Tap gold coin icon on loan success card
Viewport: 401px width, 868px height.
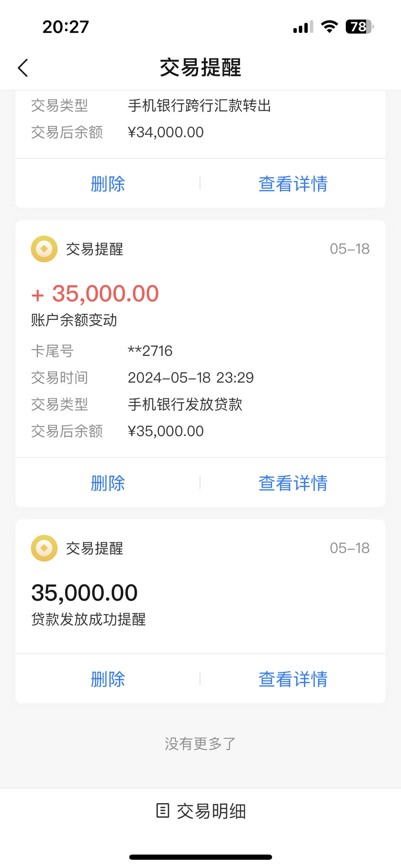(44, 548)
